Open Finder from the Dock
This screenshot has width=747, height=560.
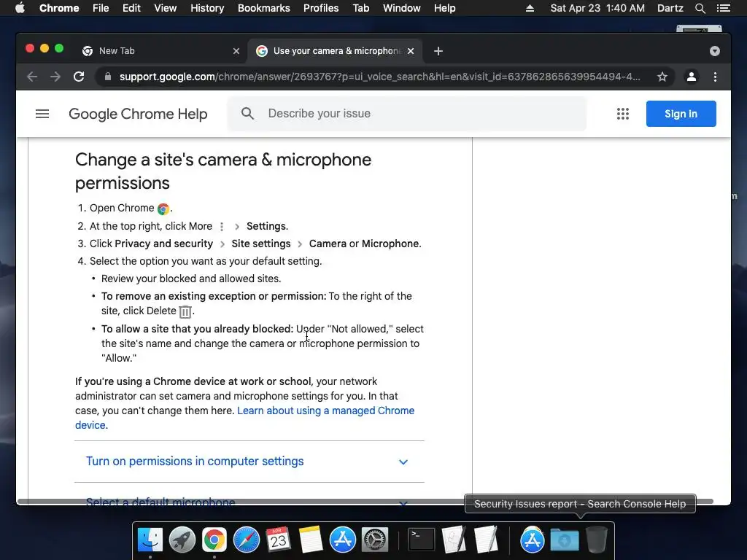tap(150, 540)
